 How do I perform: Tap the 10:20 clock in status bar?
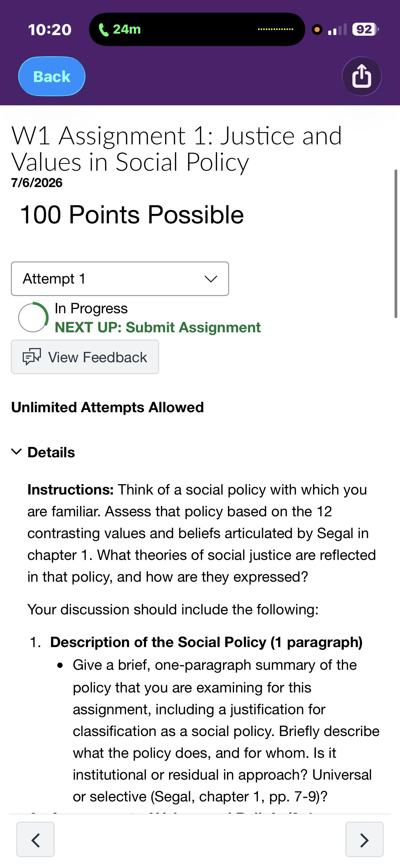point(50,30)
